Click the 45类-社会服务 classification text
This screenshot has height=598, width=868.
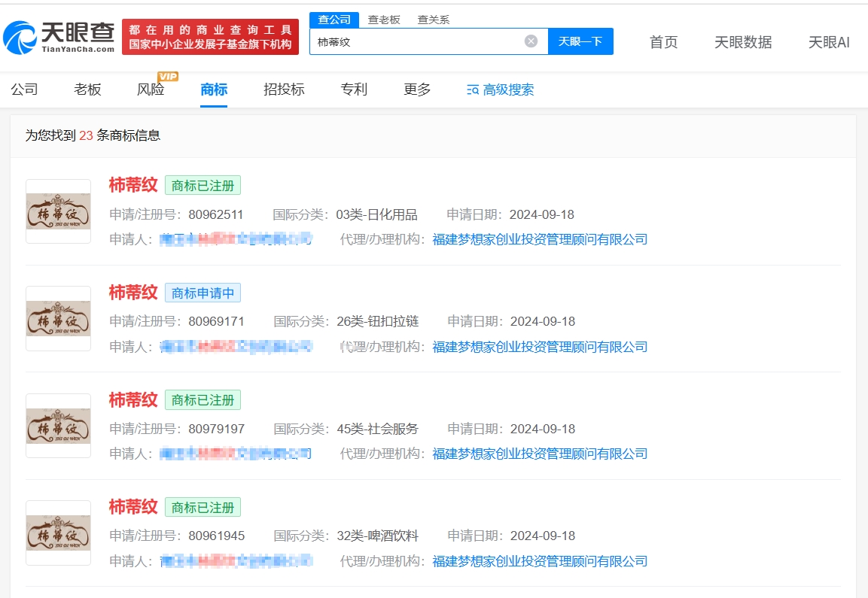point(377,429)
